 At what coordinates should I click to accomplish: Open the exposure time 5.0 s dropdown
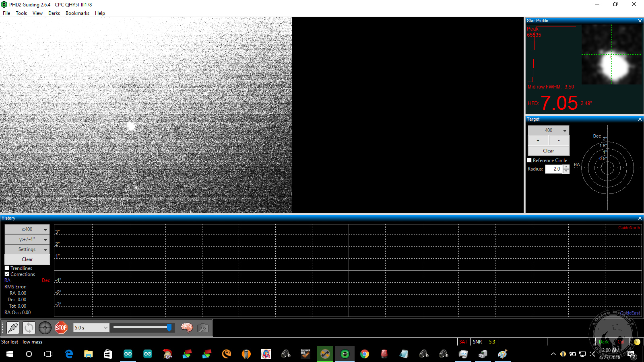coord(91,328)
